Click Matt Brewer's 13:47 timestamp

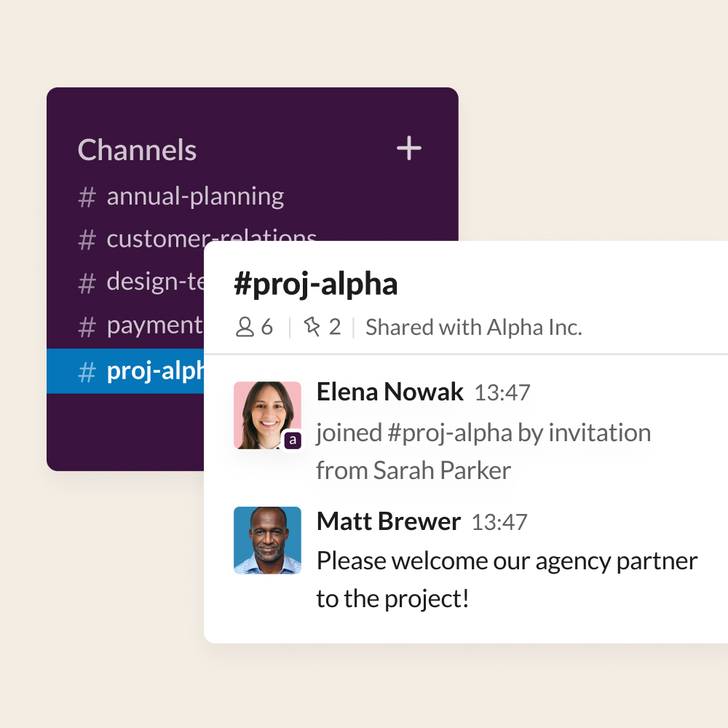coord(499,522)
